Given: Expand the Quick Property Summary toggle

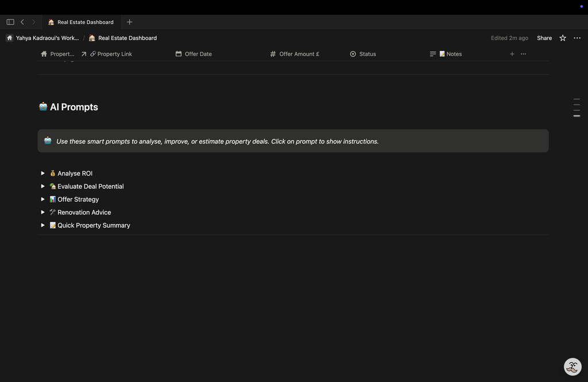Looking at the screenshot, I should [x=43, y=225].
